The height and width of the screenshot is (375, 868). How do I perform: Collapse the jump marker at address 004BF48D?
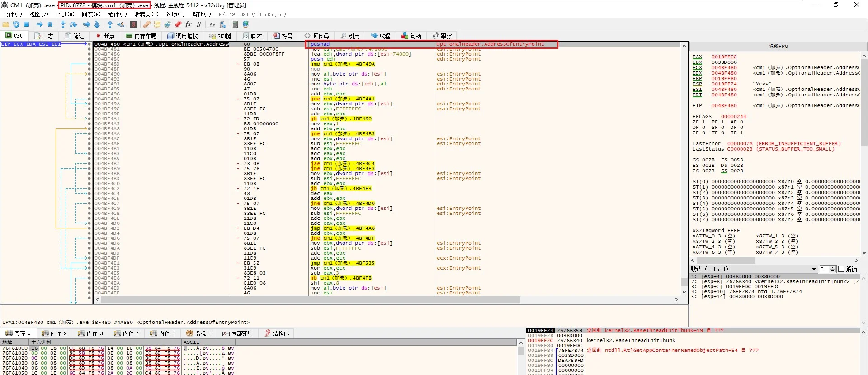(238, 64)
